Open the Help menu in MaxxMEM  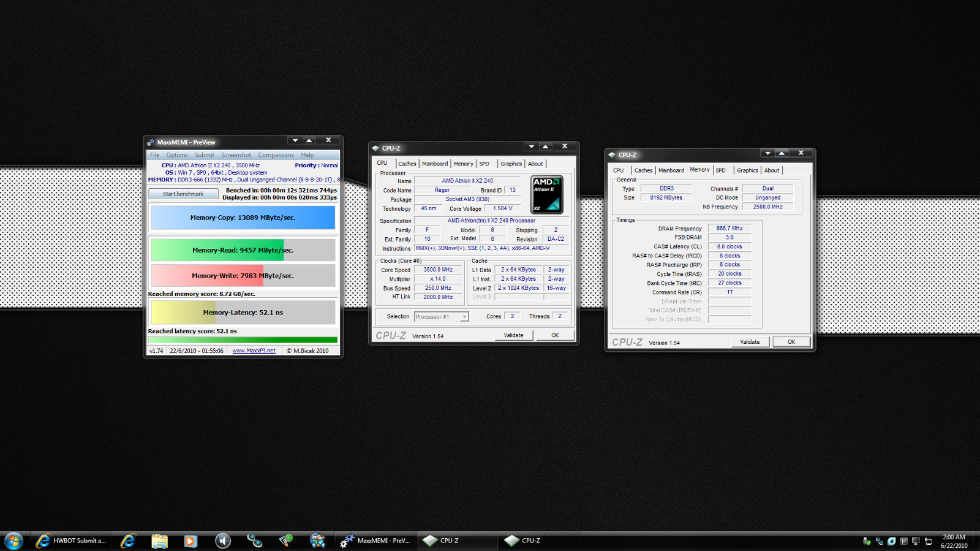point(307,156)
